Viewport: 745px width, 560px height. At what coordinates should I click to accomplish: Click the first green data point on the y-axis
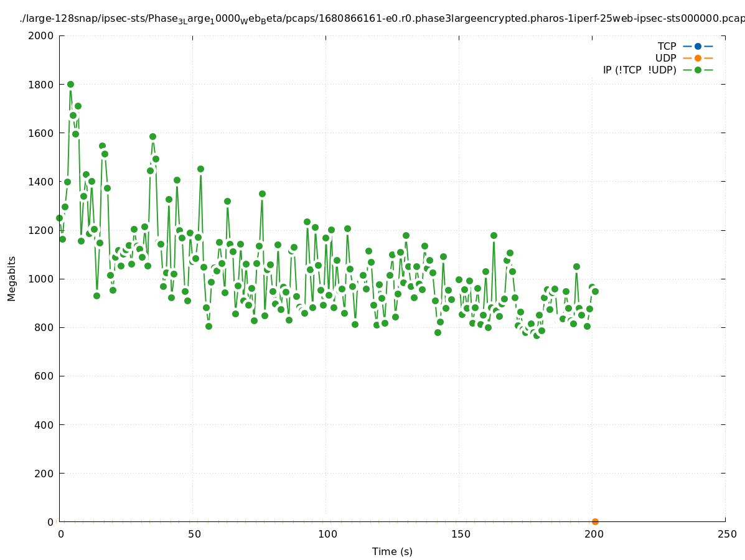pos(60,218)
